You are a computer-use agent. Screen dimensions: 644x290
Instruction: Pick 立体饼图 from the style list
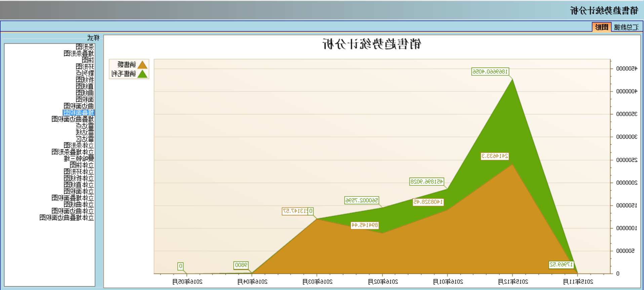[x=82, y=165]
